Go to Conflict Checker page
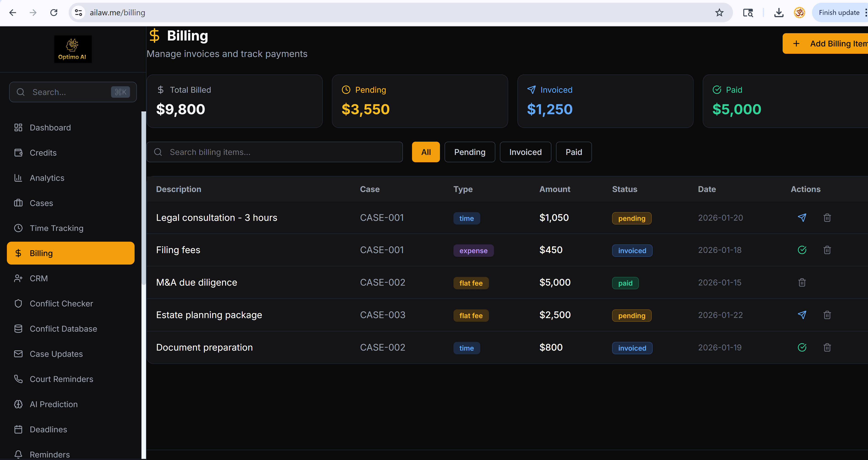Image resolution: width=868 pixels, height=460 pixels. [x=61, y=304]
